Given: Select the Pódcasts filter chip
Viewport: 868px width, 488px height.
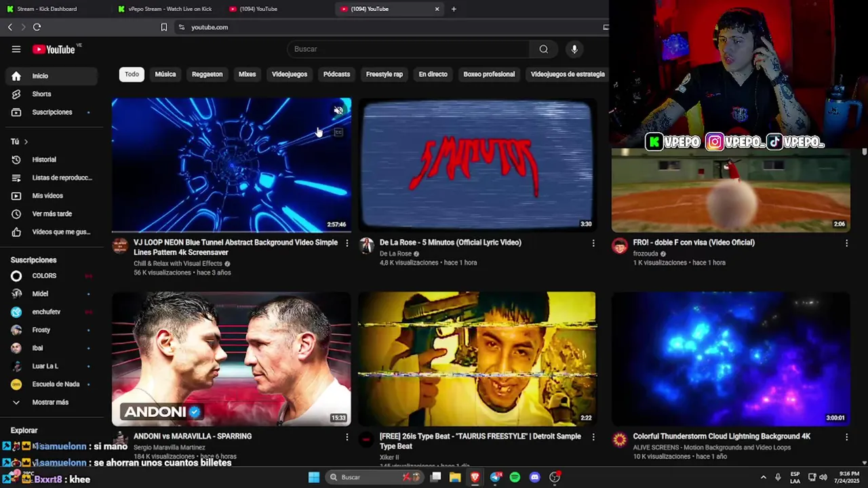Looking at the screenshot, I should [336, 75].
